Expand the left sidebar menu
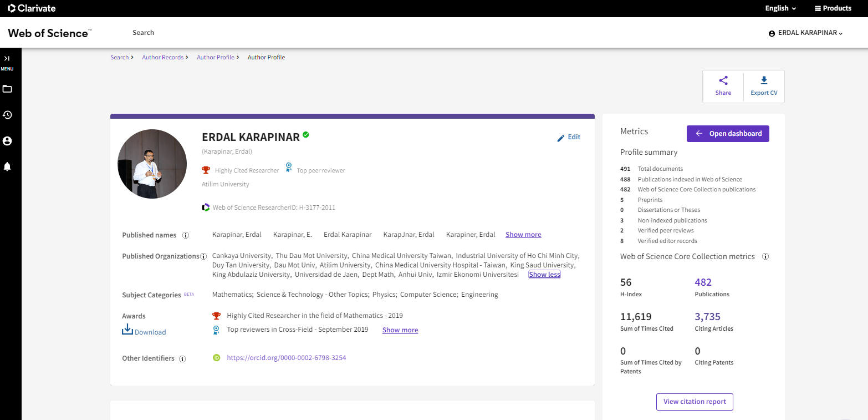The width and height of the screenshot is (868, 420). pos(7,58)
